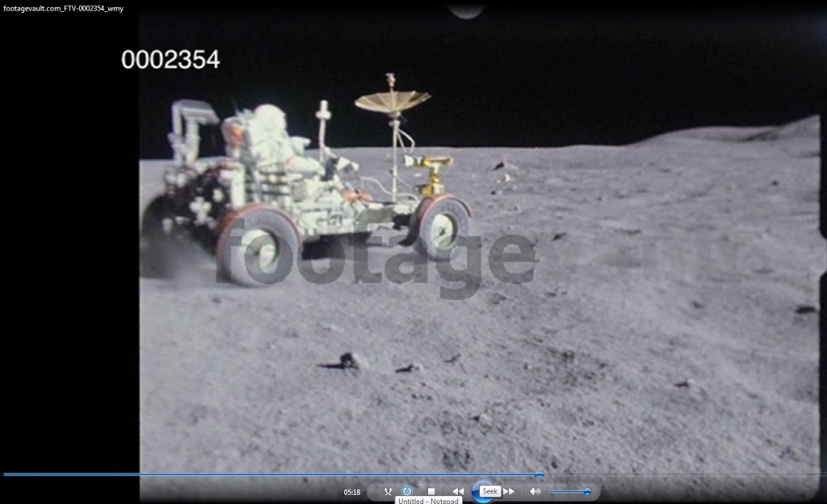Click the seek bar position handle
This screenshot has width=827, height=504.
point(539,475)
